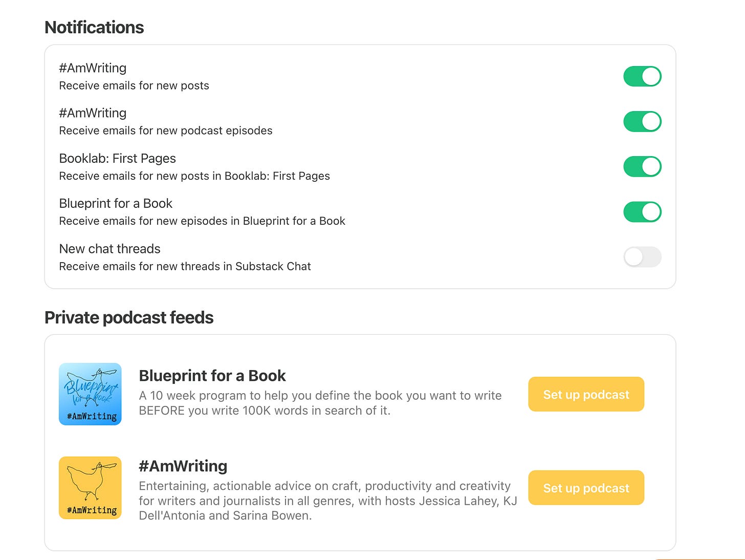Disable #AmWriting emails for new posts

642,76
